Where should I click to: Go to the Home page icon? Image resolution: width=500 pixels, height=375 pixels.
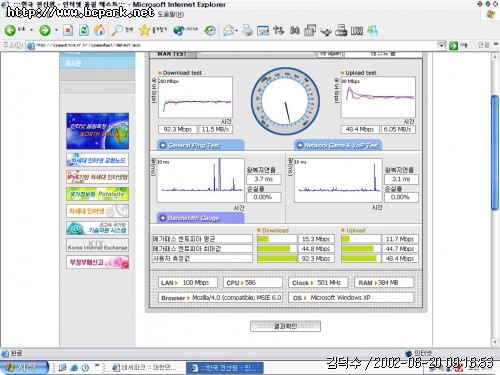99,30
